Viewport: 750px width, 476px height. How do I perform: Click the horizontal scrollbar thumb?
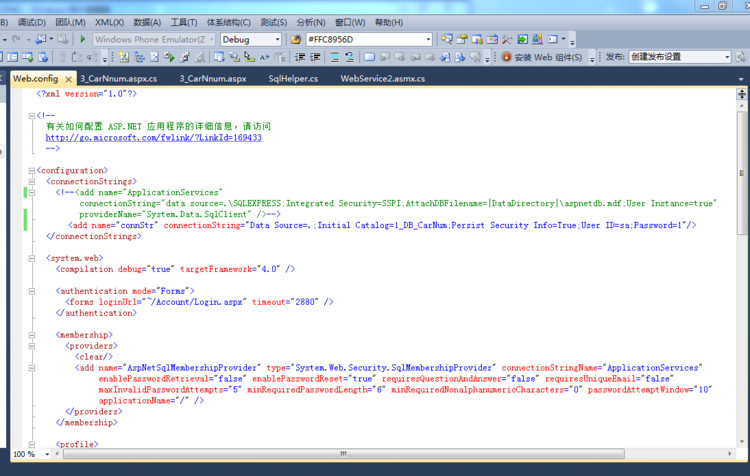(343, 454)
